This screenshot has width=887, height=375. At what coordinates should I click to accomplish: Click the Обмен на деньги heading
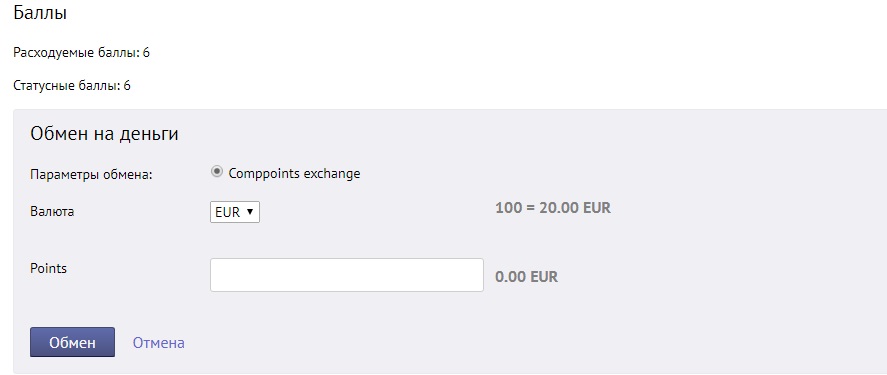coord(105,134)
